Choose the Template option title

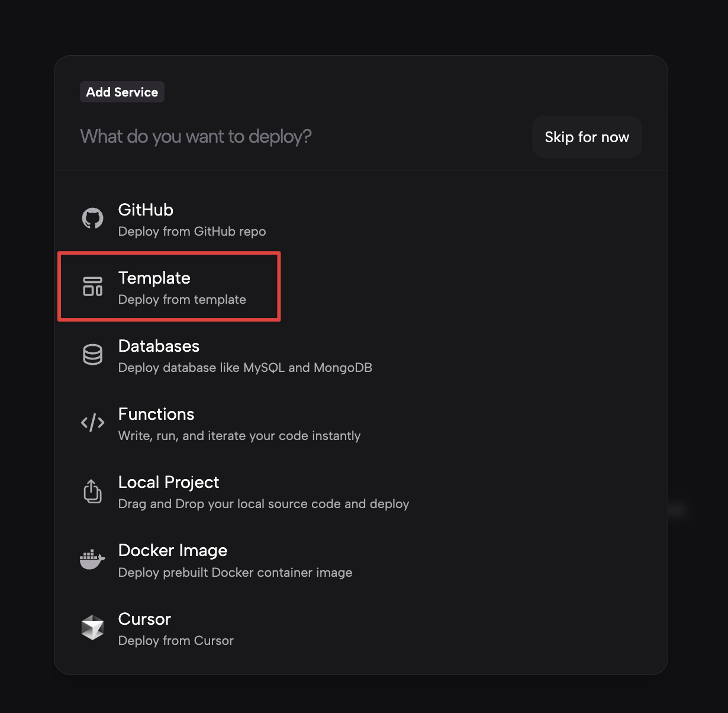coord(154,278)
